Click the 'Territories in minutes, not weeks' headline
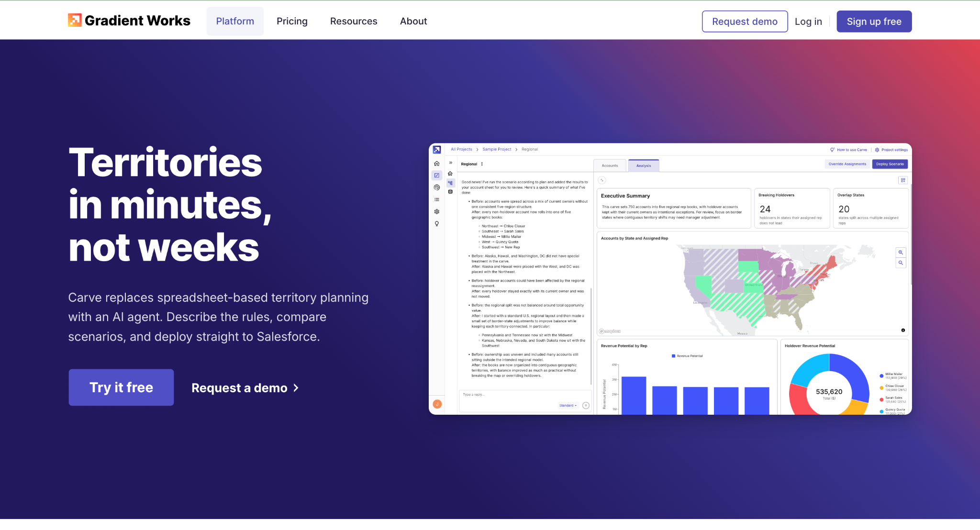Viewport: 980px width, 530px height. click(x=170, y=204)
